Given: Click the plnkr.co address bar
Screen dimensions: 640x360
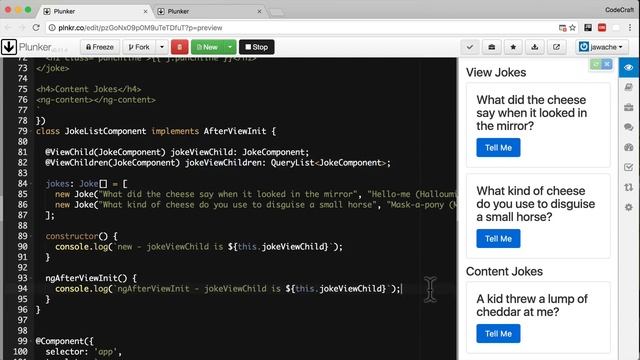Looking at the screenshot, I should [x=140, y=28].
